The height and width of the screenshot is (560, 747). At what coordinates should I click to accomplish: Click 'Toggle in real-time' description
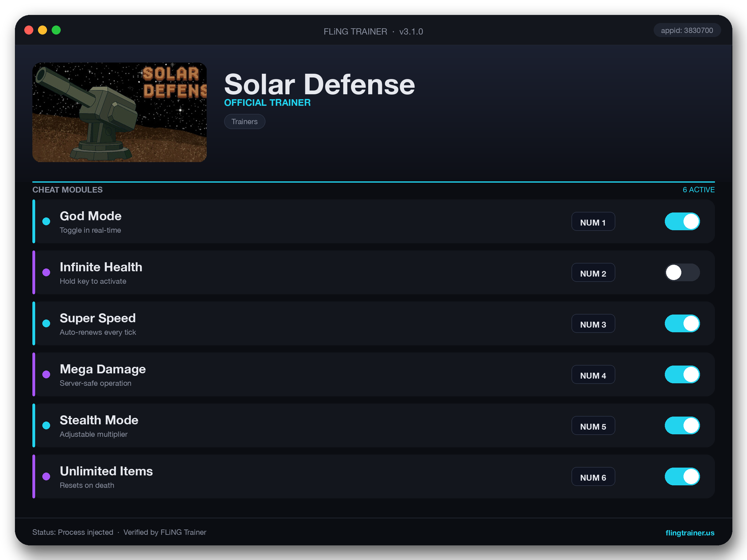(90, 230)
